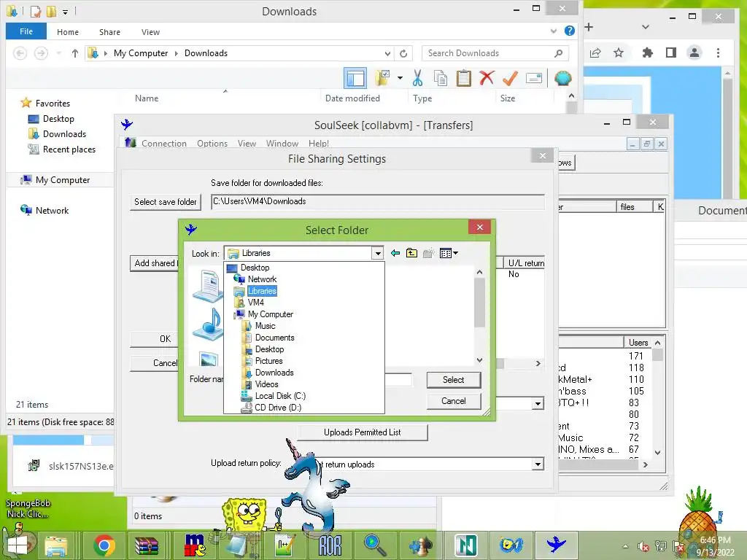The width and height of the screenshot is (747, 560).
Task: Open the Chrome profile avatar icon
Action: (694, 52)
